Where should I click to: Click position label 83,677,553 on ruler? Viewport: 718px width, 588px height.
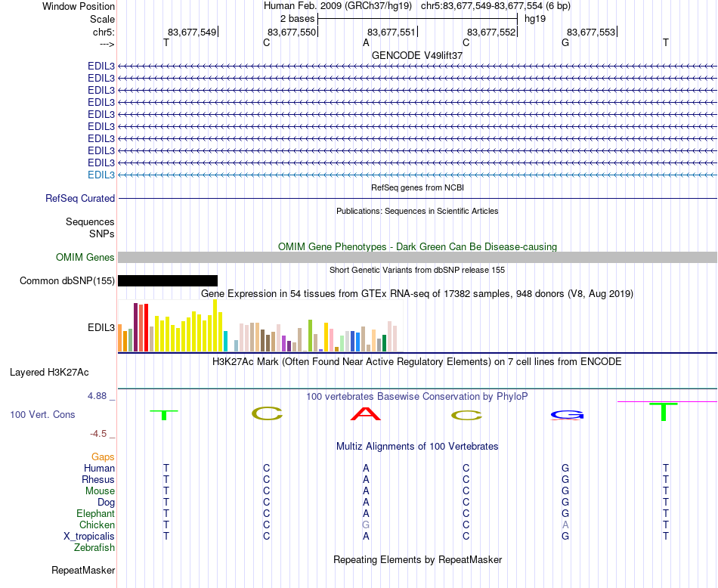(591, 32)
